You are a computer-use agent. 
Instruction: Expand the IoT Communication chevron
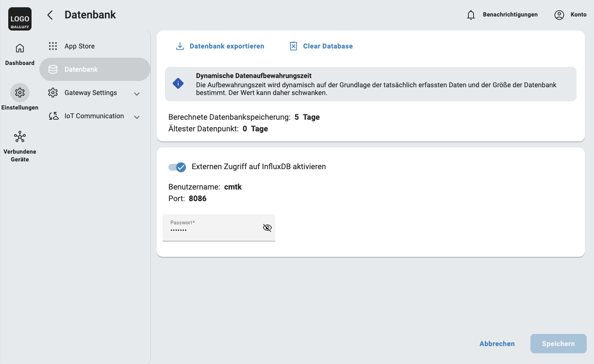(137, 117)
